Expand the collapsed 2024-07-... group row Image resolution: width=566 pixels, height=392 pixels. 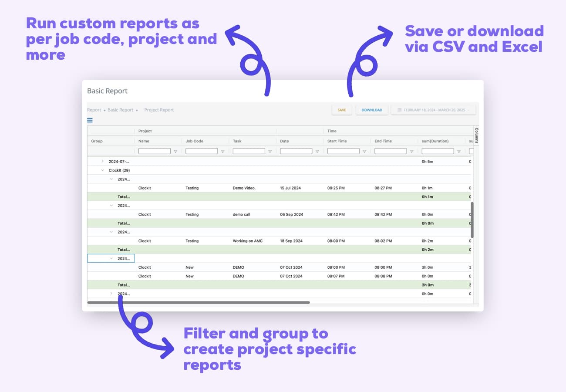click(x=102, y=161)
